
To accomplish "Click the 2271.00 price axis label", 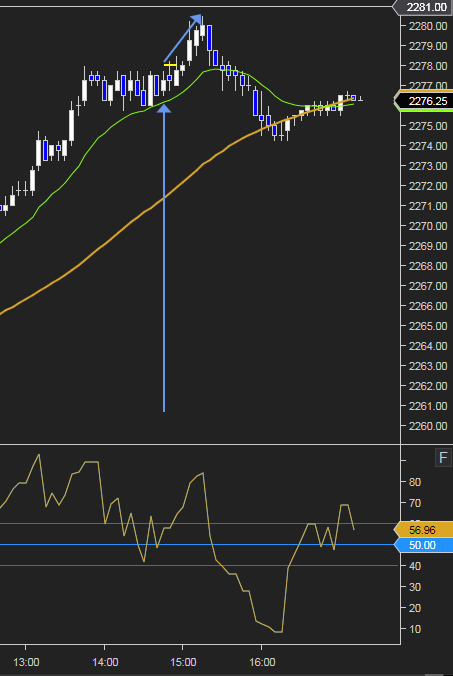I will point(428,206).
